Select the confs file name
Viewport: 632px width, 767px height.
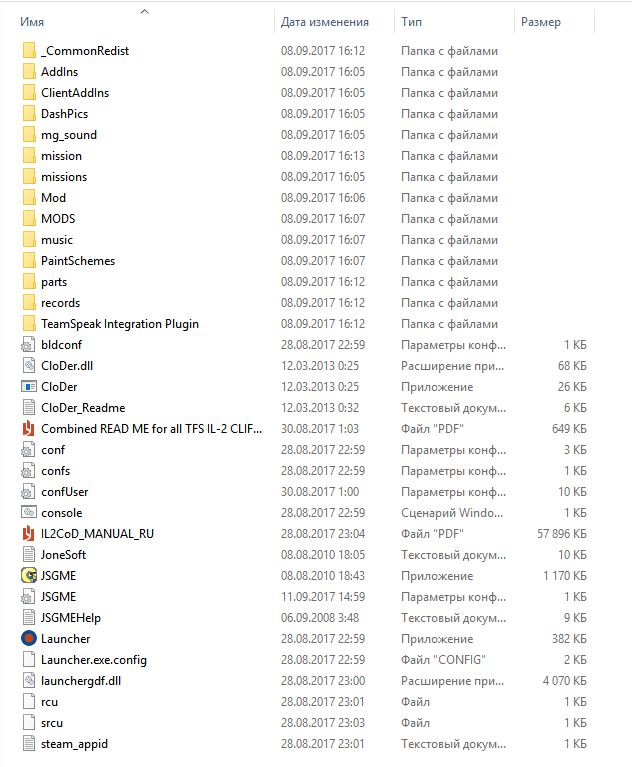56,471
